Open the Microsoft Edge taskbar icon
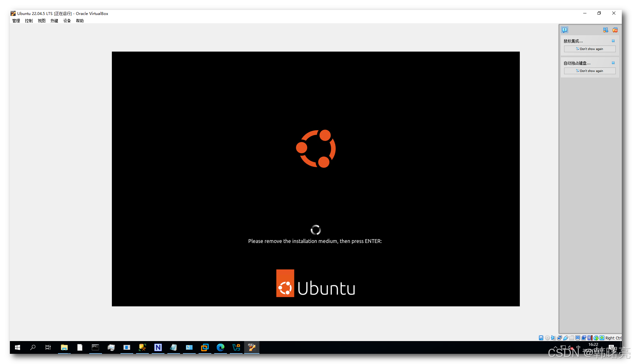632x364 pixels. (x=221, y=347)
